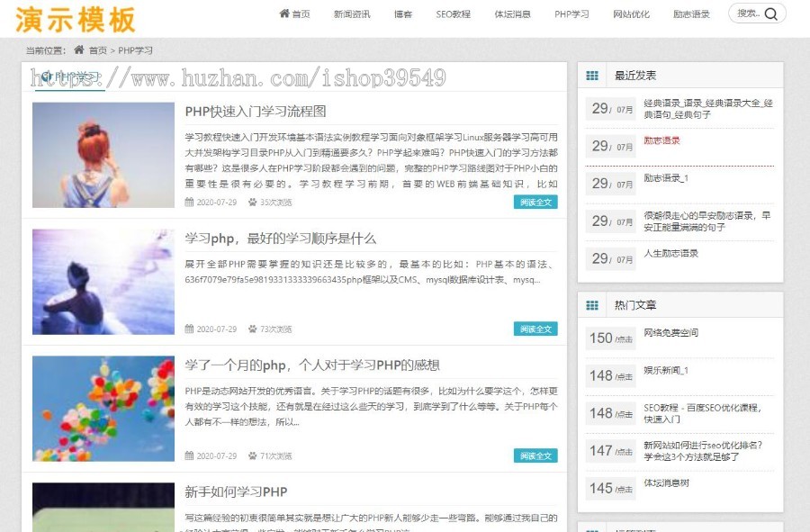Click the 2020-07-29 date beside 35次浏览
This screenshot has height=532, width=810.
tap(216, 203)
